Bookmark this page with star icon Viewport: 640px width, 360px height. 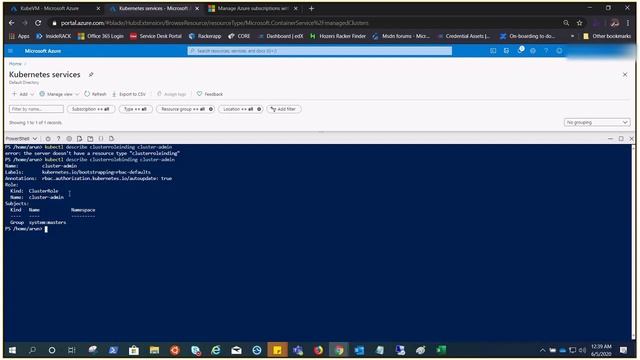580,23
